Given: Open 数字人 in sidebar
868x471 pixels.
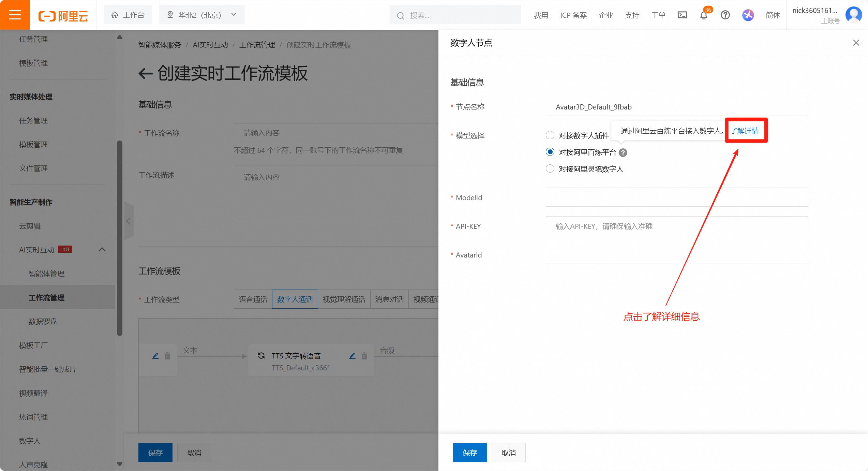Looking at the screenshot, I should 30,441.
